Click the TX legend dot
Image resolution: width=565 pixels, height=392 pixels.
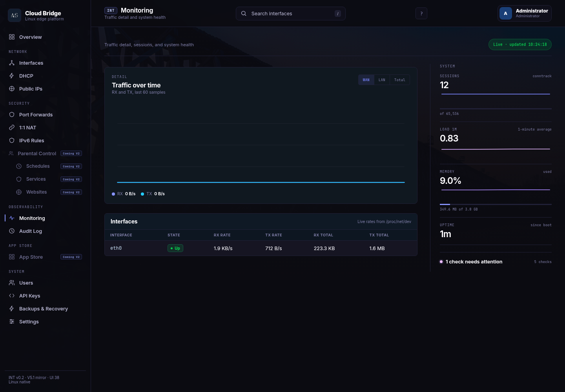pos(142,194)
